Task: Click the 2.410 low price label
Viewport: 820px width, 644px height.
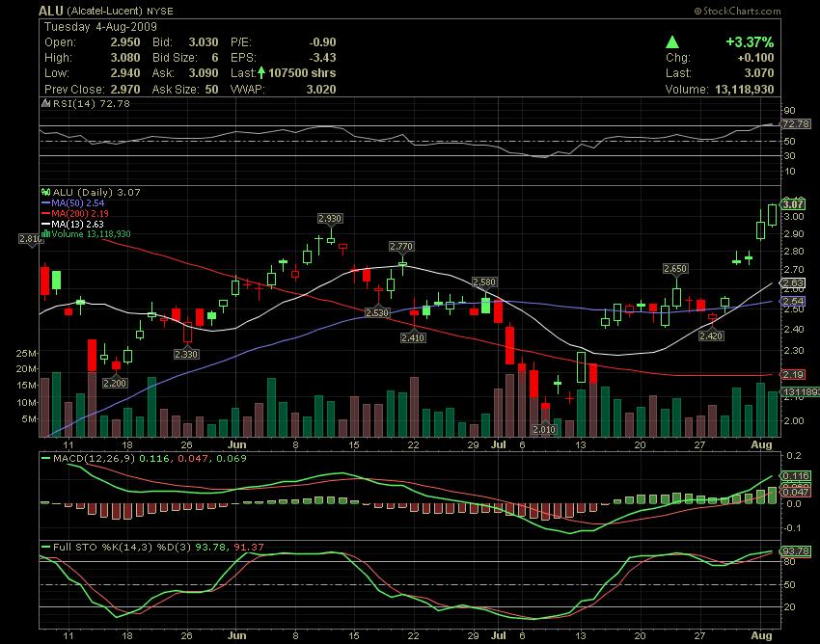Action: click(x=413, y=338)
